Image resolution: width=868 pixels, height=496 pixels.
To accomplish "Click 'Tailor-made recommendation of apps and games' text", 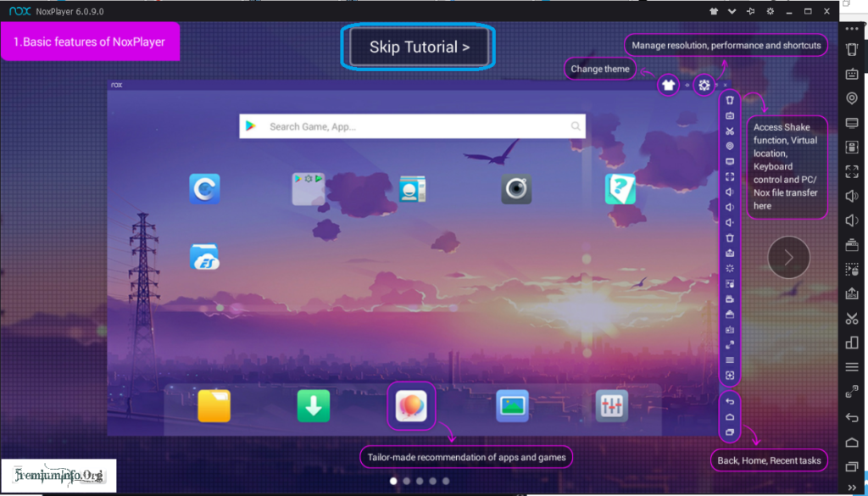I will [x=466, y=457].
